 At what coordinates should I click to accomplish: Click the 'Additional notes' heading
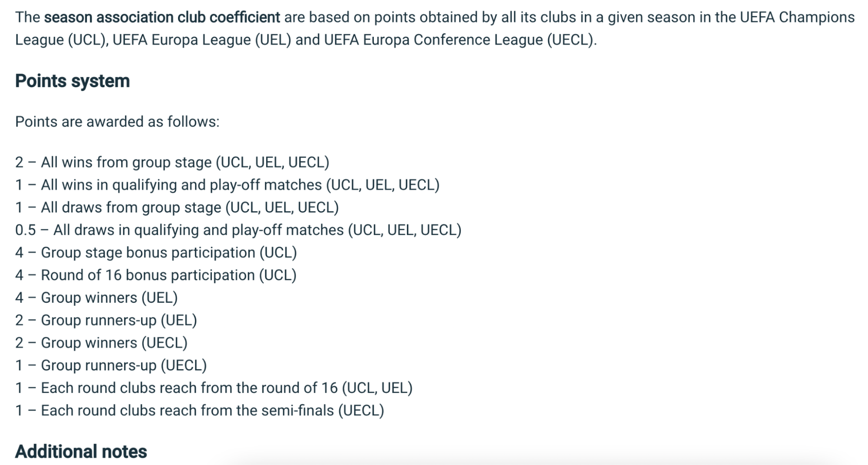pos(81,452)
